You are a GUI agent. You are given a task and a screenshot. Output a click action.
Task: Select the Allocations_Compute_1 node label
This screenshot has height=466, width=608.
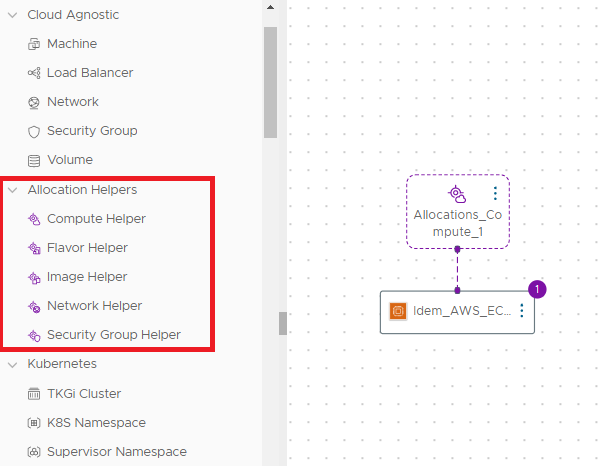(x=458, y=223)
